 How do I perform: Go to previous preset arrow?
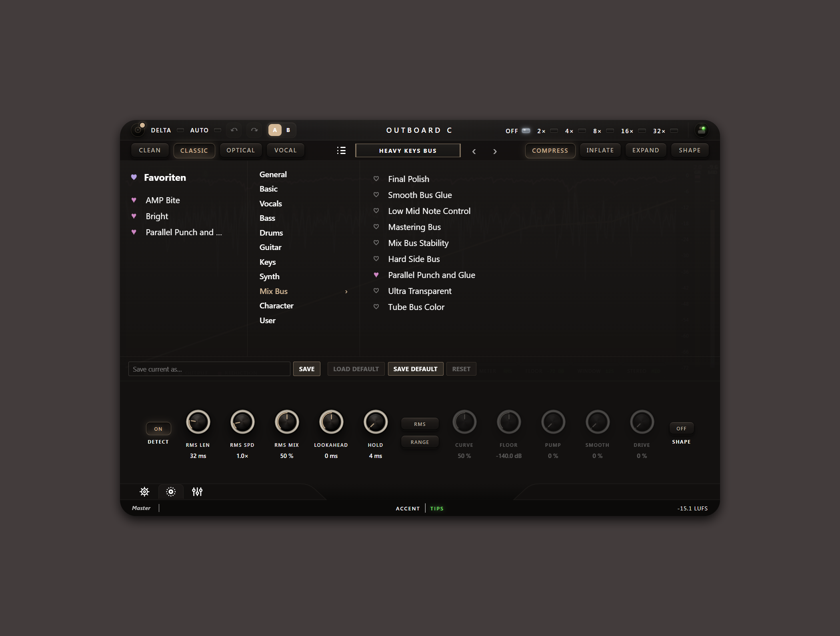click(474, 151)
